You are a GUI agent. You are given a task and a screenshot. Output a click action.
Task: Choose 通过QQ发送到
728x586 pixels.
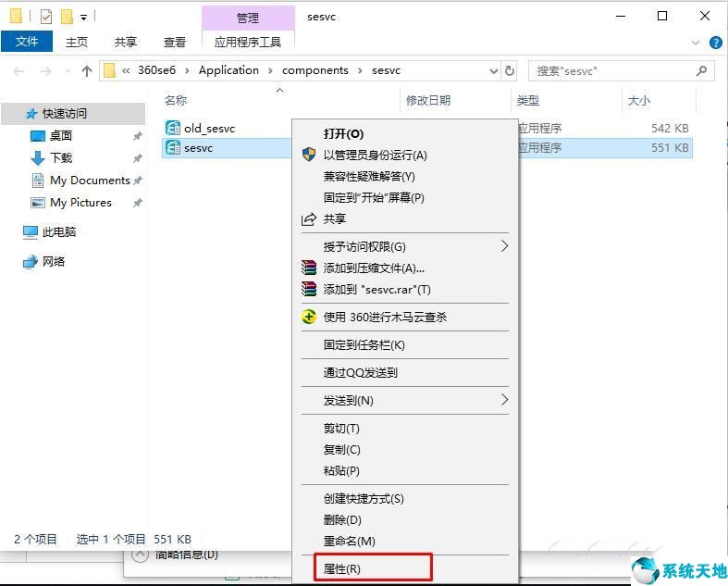pos(405,372)
